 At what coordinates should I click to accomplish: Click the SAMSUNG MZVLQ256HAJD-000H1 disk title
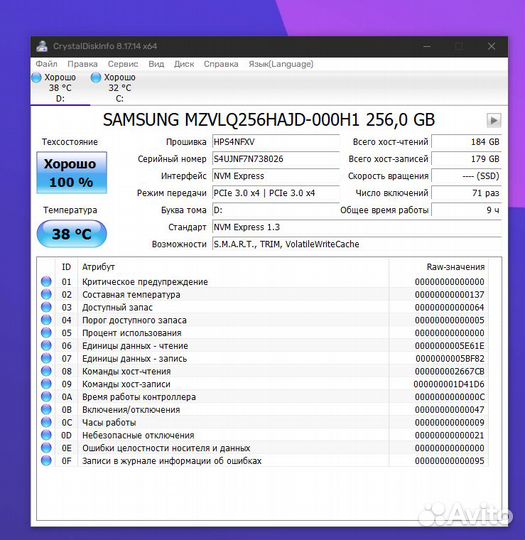point(269,120)
